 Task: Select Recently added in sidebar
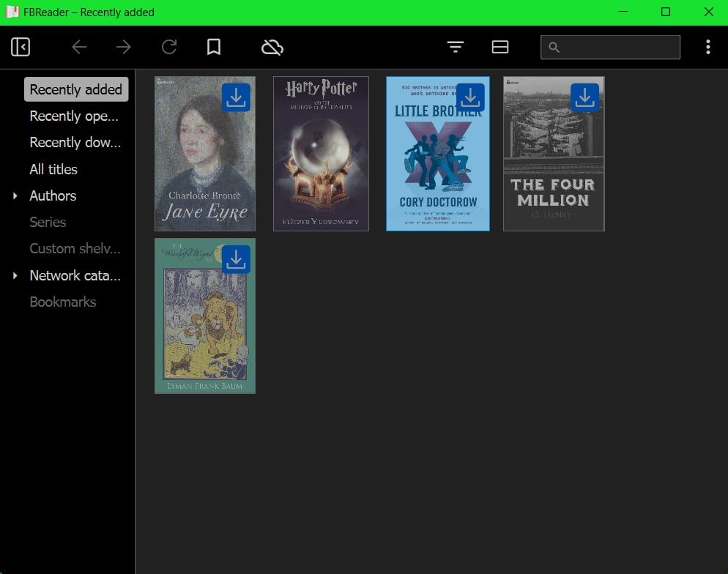pyautogui.click(x=76, y=89)
